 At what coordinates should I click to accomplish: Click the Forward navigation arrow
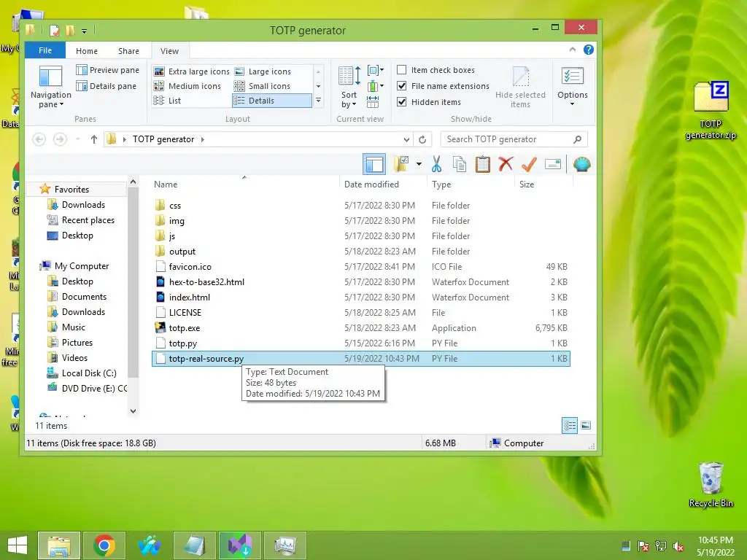click(60, 139)
